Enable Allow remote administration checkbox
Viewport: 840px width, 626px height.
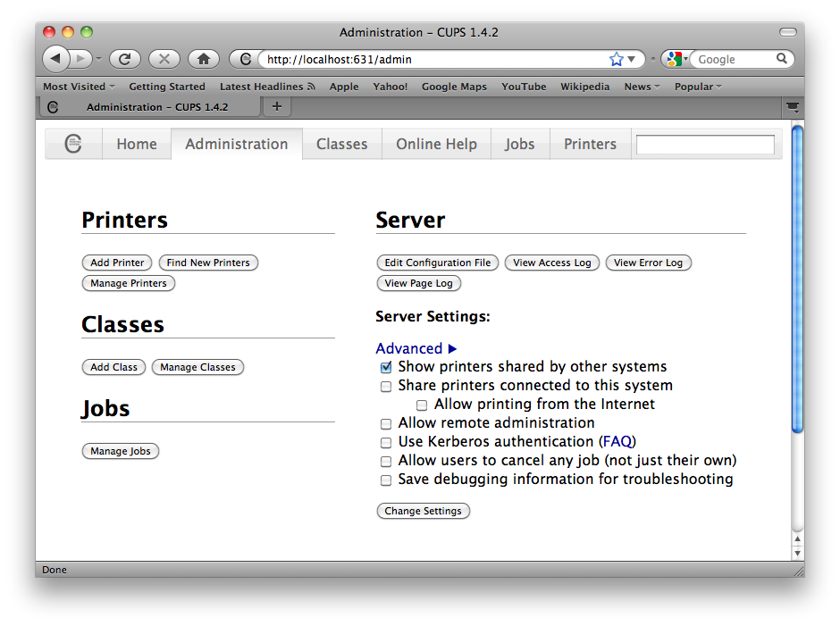[x=386, y=424]
